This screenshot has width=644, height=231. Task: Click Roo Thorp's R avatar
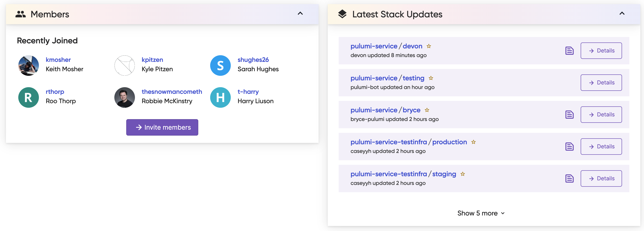click(29, 97)
